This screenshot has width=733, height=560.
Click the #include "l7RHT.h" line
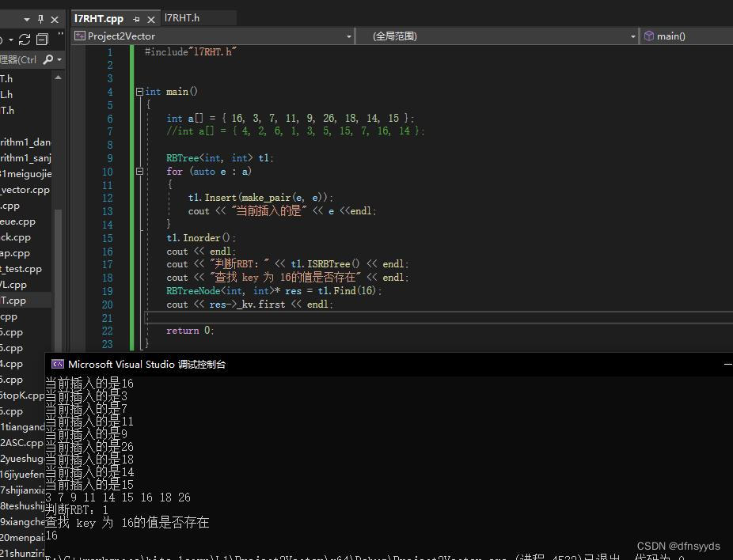(190, 52)
